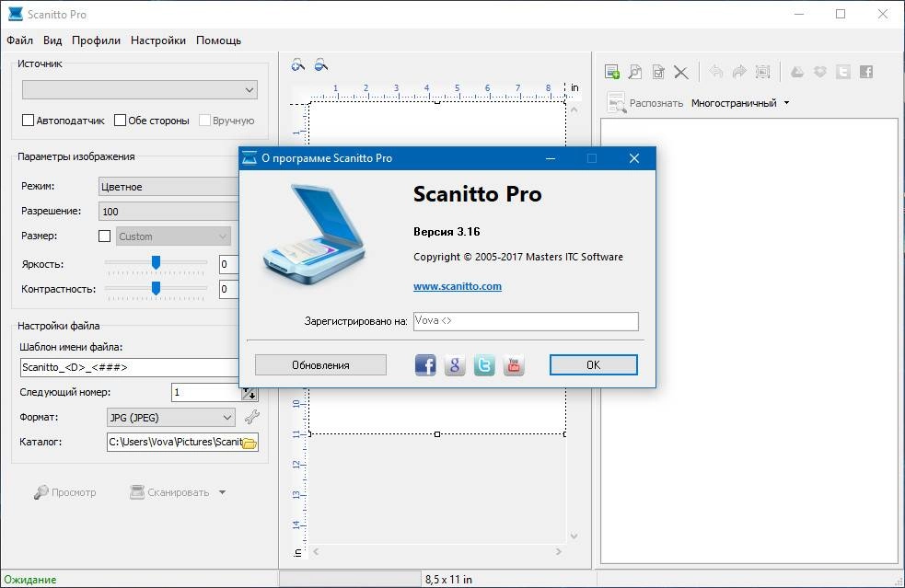Screen dimensions: 905x588
Task: Click preview scroll down arrow
Action: tap(574, 536)
